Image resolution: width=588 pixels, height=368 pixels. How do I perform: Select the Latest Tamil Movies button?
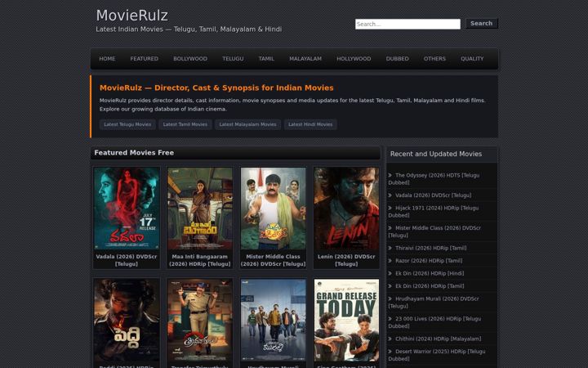(x=185, y=124)
